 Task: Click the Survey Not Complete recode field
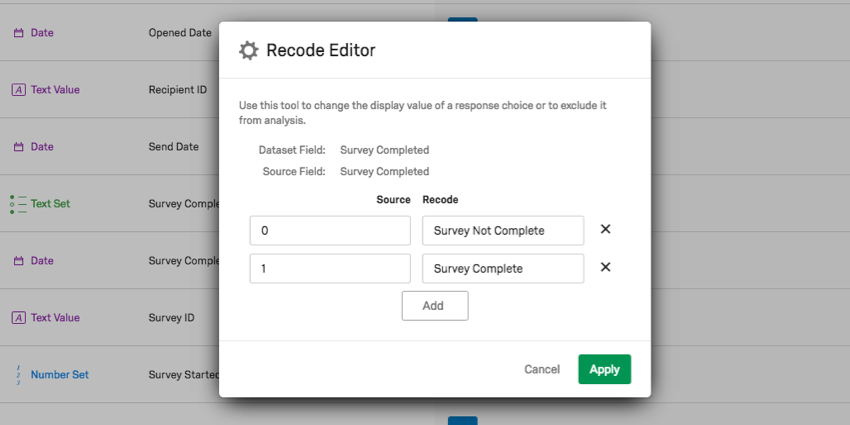click(503, 230)
